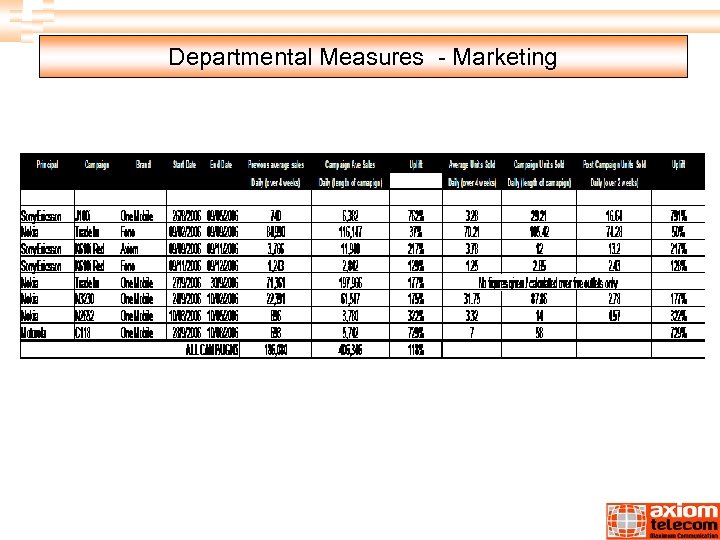
Task: Click the '16.64' post campaign value
Action: point(614,215)
